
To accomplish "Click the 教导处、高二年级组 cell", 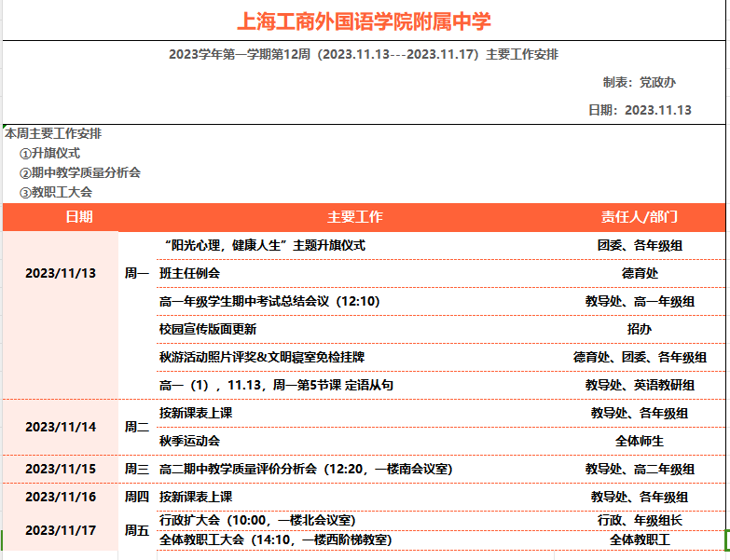I will (x=640, y=469).
